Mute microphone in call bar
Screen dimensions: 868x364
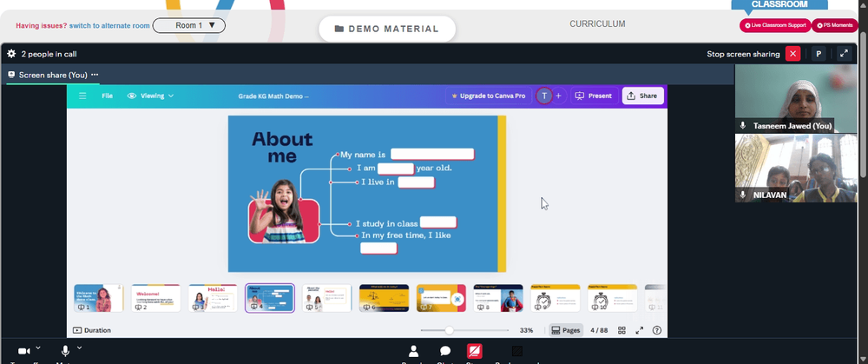pyautogui.click(x=65, y=351)
